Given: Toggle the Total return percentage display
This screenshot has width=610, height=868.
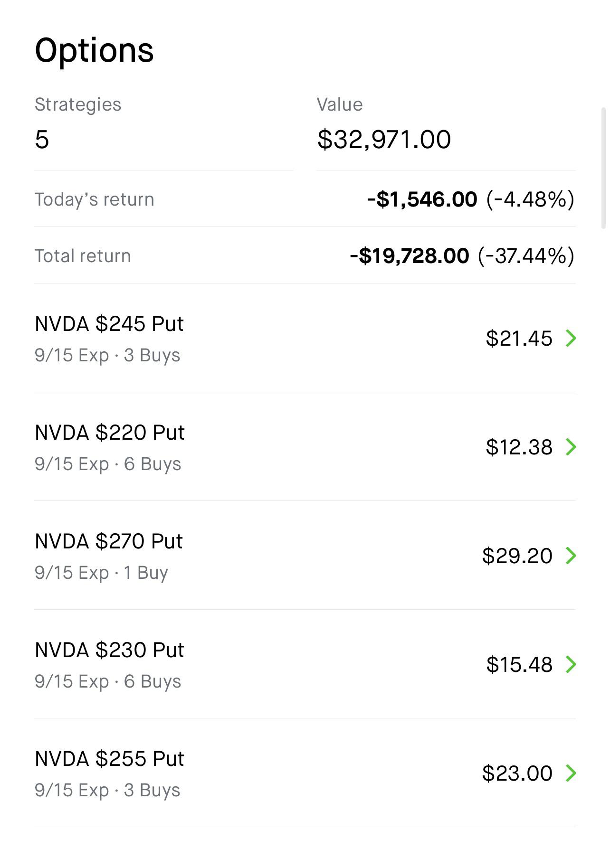Looking at the screenshot, I should click(526, 256).
